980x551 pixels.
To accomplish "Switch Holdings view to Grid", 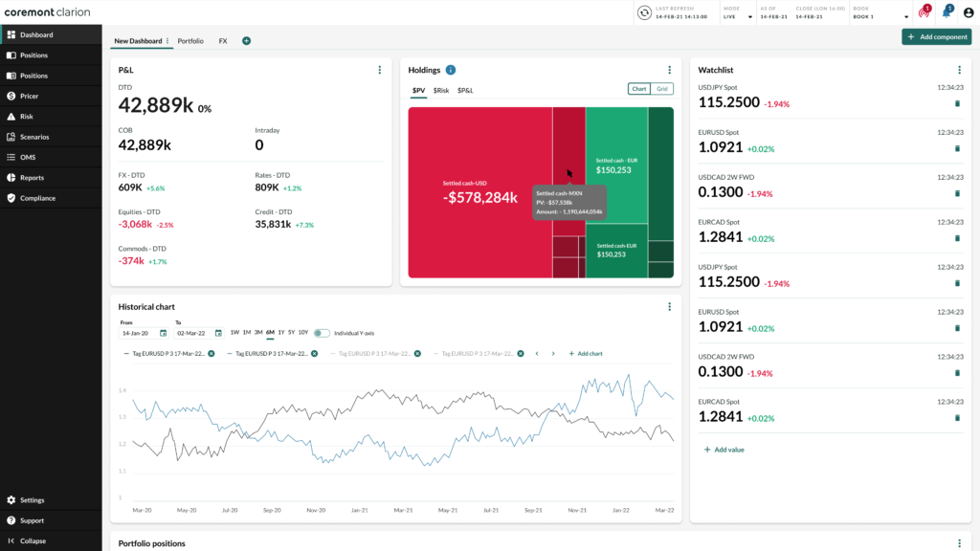I will 662,89.
